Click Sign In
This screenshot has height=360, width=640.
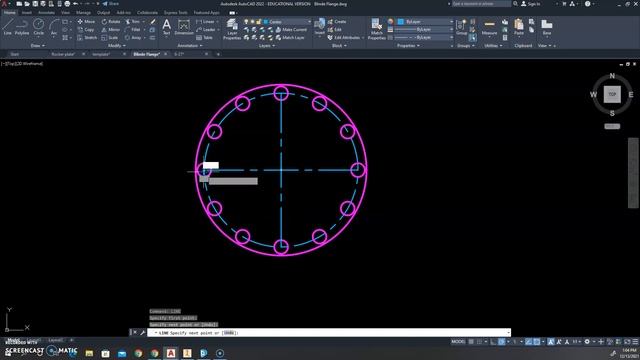click(531, 4)
